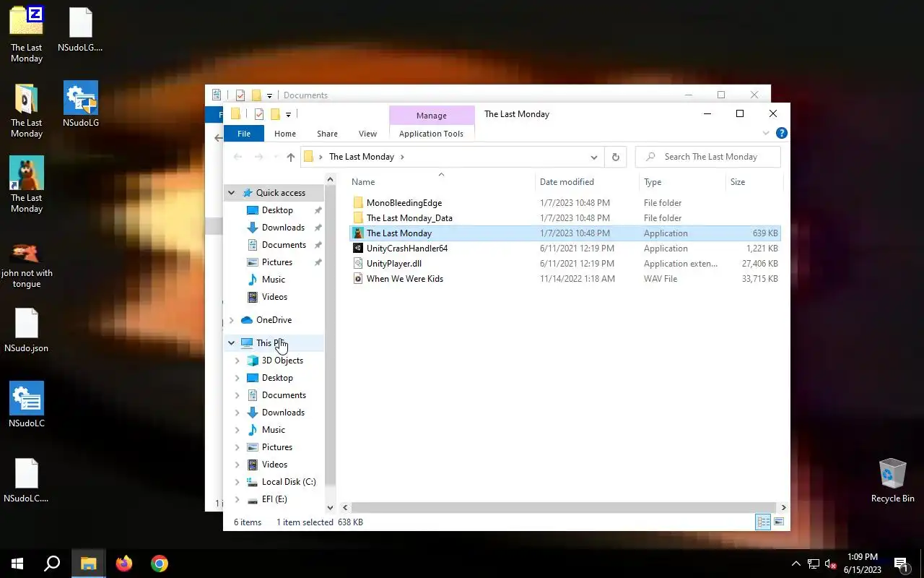Expand Local Disk (C:) tree node

point(237,482)
